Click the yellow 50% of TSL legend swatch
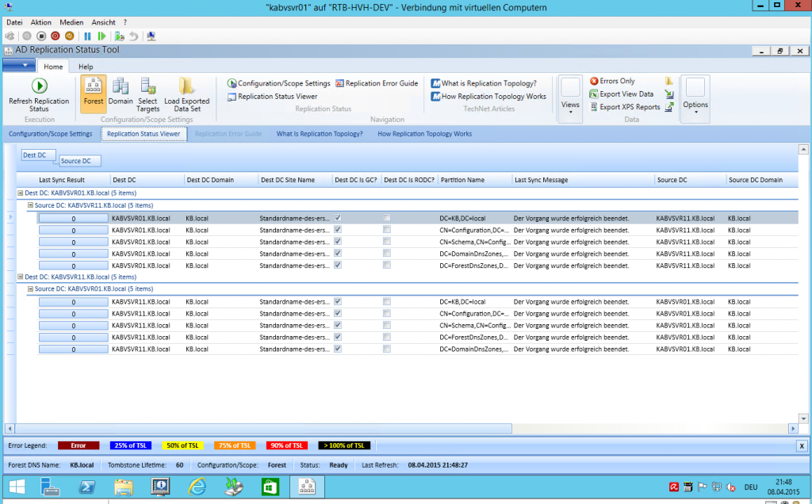This screenshot has width=812, height=504. [x=182, y=445]
